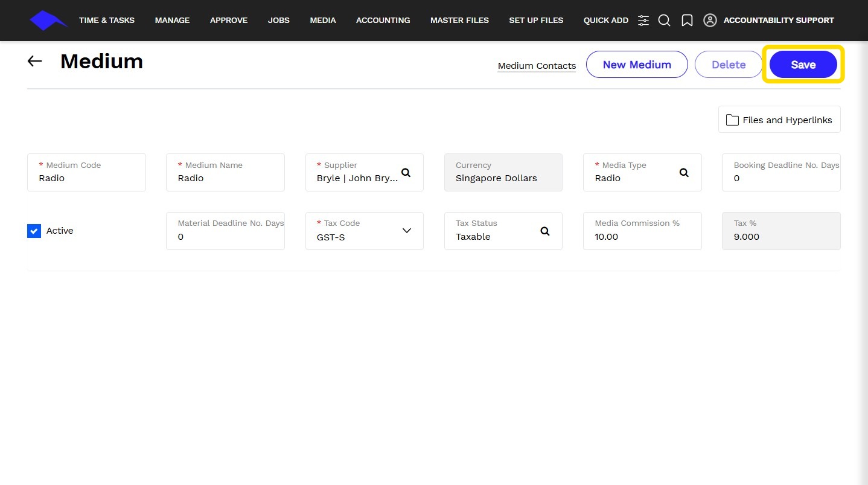The image size is (868, 485).
Task: Open Supplier lookup search icon
Action: [x=406, y=172]
